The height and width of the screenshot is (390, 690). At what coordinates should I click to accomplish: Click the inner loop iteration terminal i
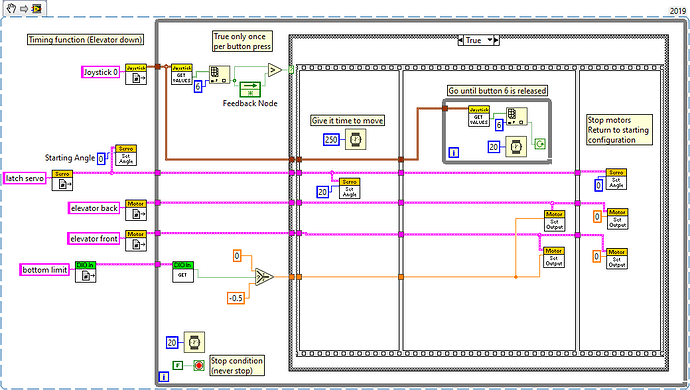click(x=454, y=153)
